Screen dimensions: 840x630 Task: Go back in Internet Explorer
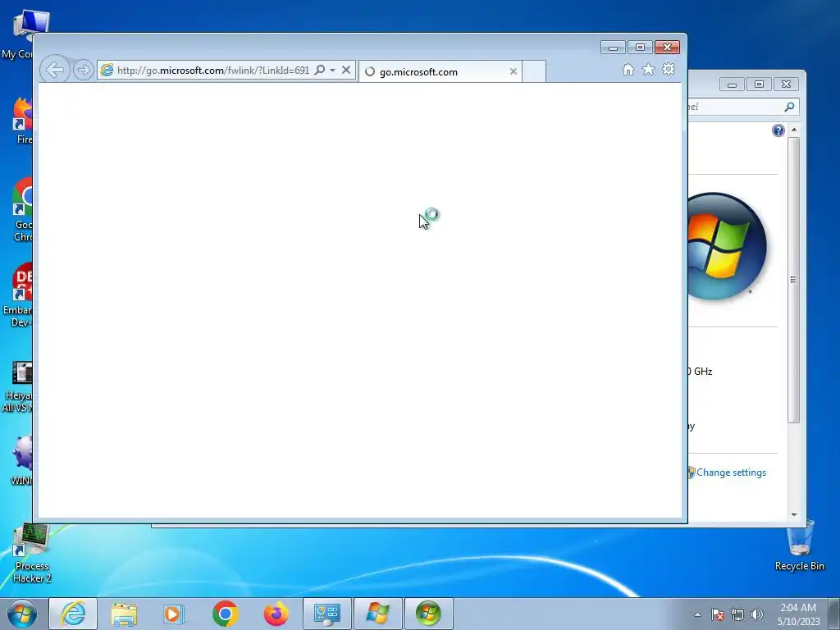55,70
